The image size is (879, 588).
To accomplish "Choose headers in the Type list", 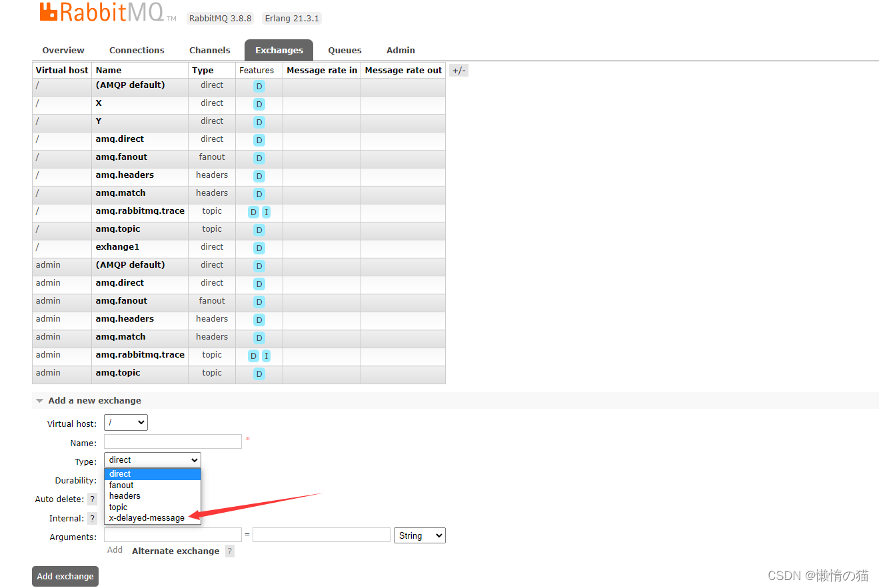I will [153, 496].
